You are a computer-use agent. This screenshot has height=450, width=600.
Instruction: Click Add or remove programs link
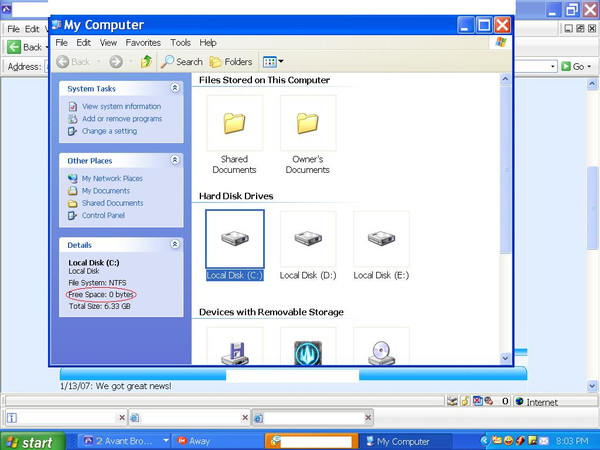pyautogui.click(x=122, y=119)
